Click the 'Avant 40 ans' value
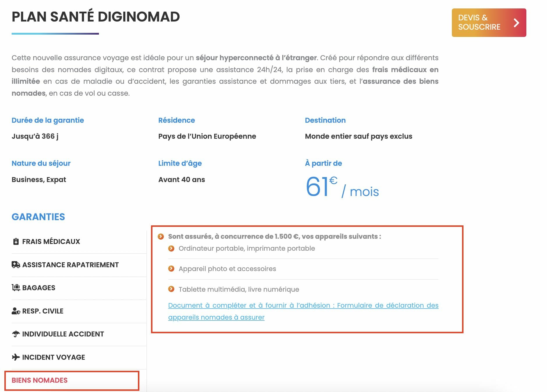547x392 pixels. pos(182,180)
